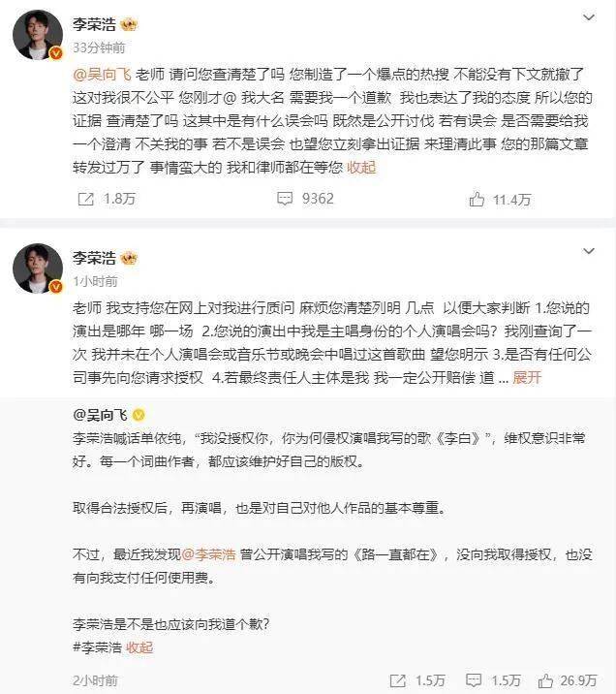Click 李荣浩 username on the second post
This screenshot has width=616, height=694.
point(94,258)
